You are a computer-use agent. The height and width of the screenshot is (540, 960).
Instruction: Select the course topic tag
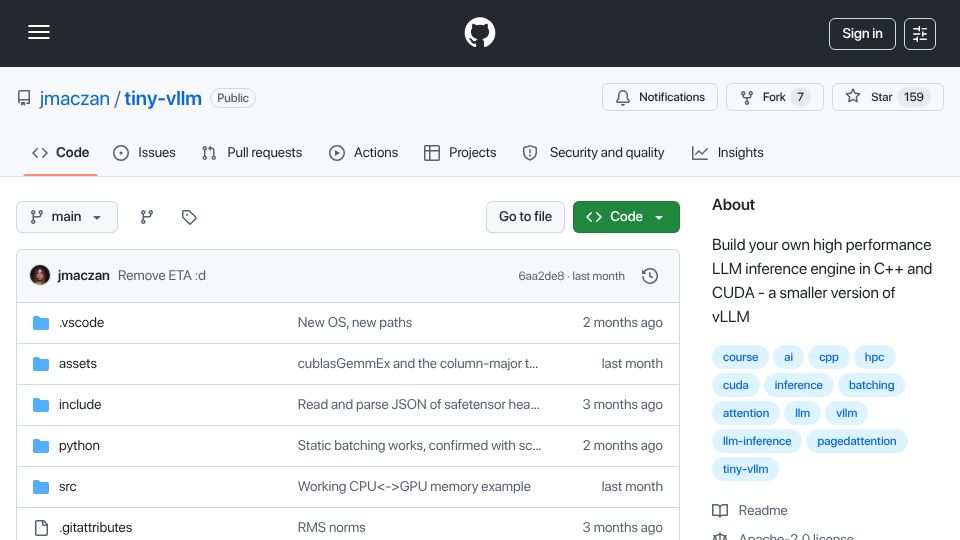click(x=740, y=357)
